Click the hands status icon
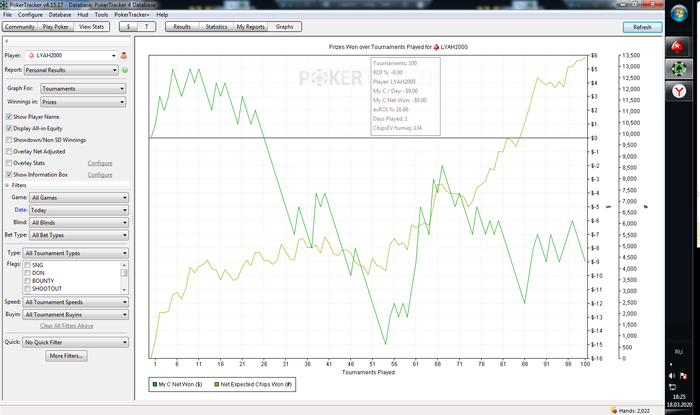700x415 pixels. 613,411
